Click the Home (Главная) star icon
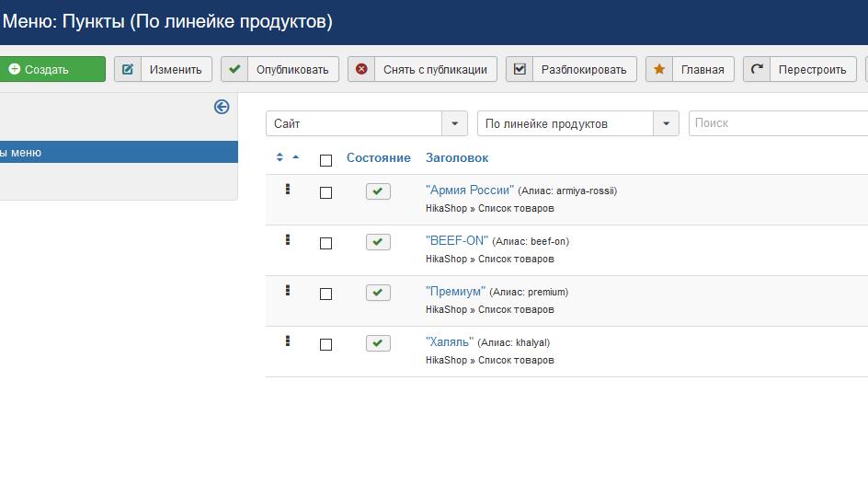Image resolution: width=868 pixels, height=485 pixels. pyautogui.click(x=659, y=69)
